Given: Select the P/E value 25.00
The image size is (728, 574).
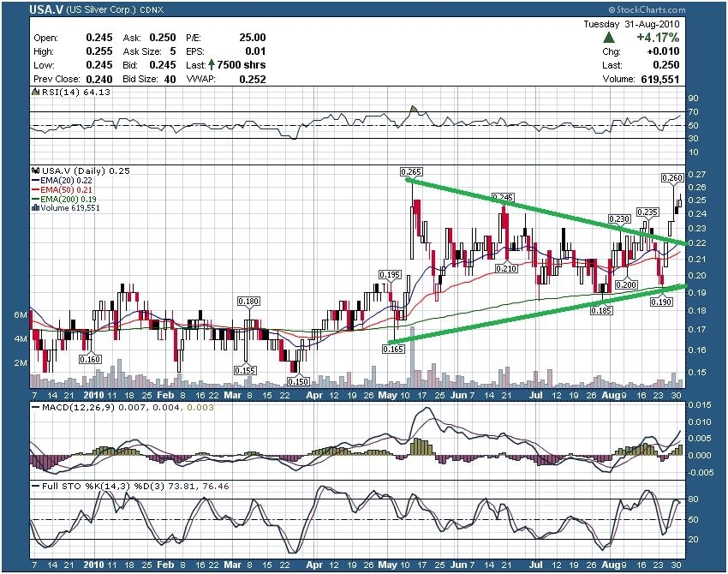Looking at the screenshot, I should coord(253,38).
